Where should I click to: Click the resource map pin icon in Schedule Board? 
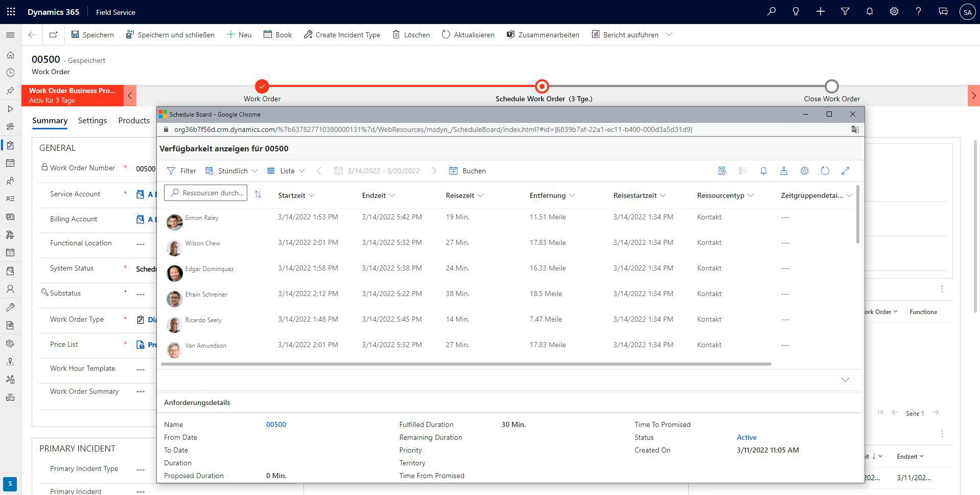coord(784,171)
